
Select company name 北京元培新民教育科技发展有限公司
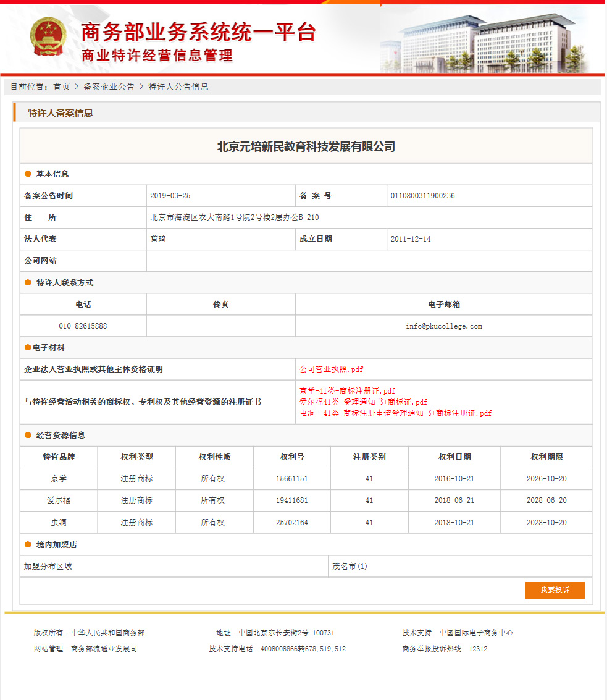coord(306,146)
